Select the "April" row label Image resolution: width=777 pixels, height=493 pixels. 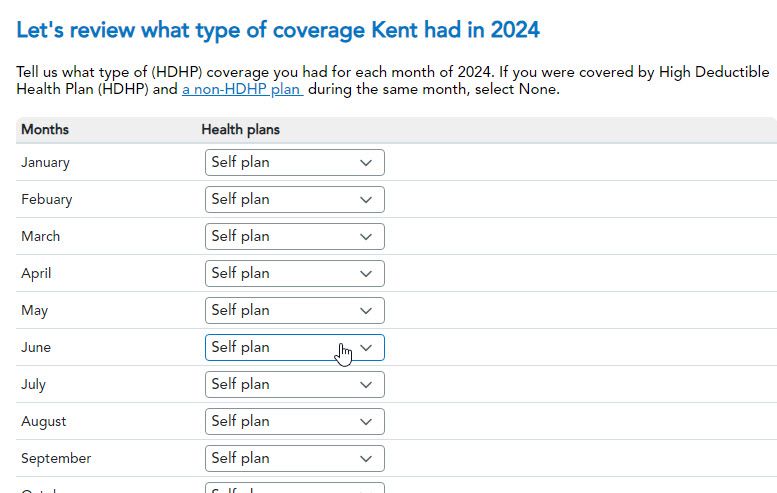[36, 273]
